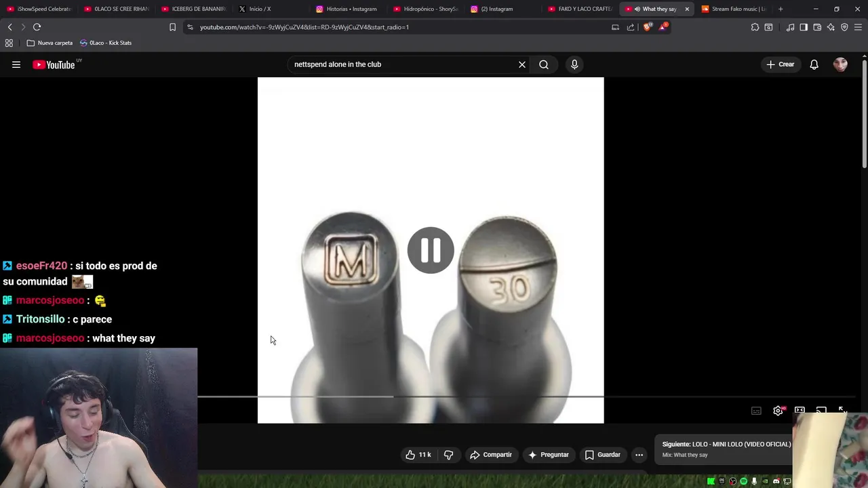868x488 pixels.
Task: Open the Brave Rewards triangle icon
Action: [x=663, y=27]
